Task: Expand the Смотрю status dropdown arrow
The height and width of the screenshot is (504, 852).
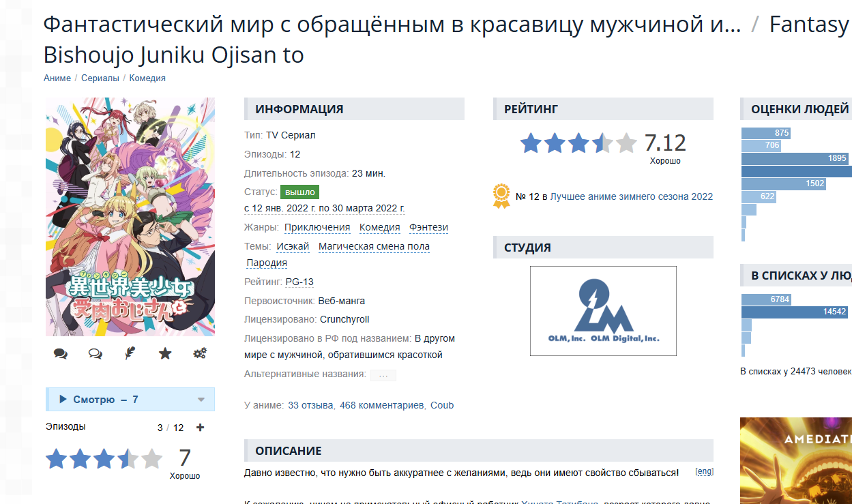Action: pos(201,400)
